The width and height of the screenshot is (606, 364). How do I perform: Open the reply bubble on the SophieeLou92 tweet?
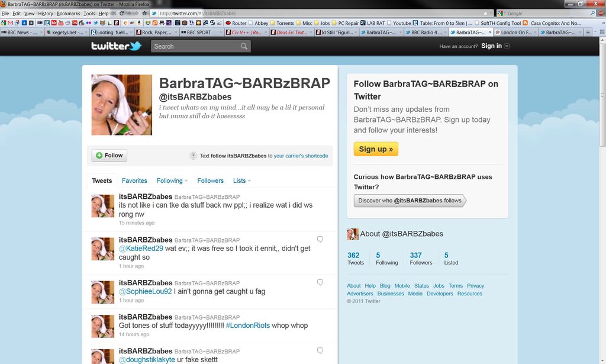point(320,283)
